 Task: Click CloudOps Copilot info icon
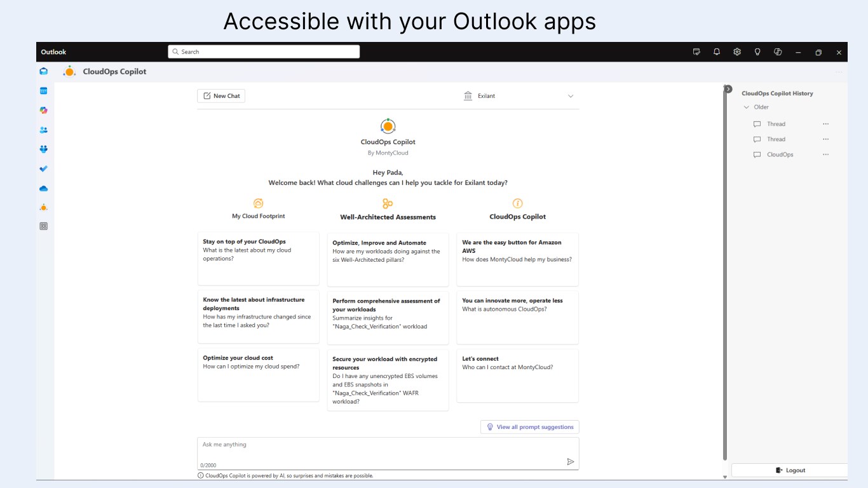pos(517,203)
